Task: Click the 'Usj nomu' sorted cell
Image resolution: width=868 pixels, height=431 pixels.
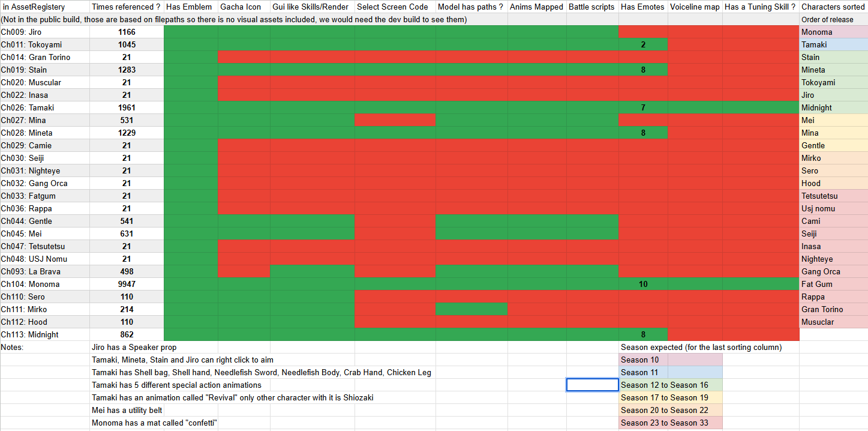Action: (x=833, y=208)
